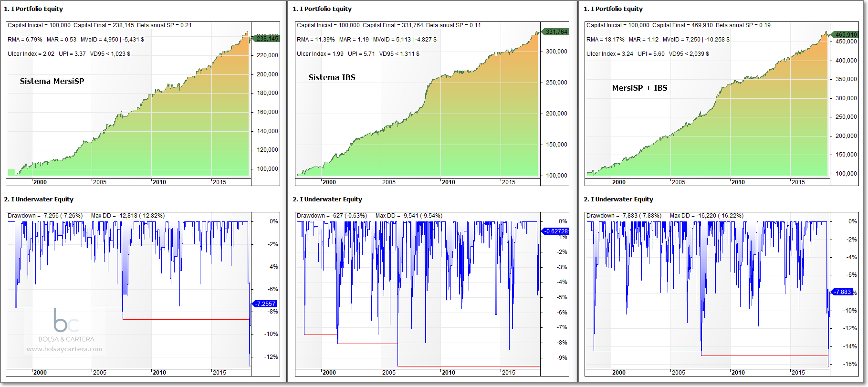Click the -9% underwater axis label

point(563,358)
